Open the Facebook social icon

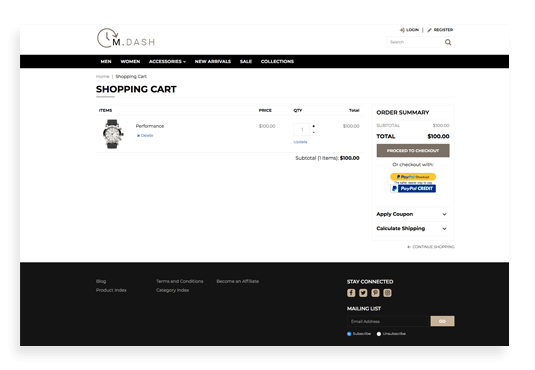351,293
